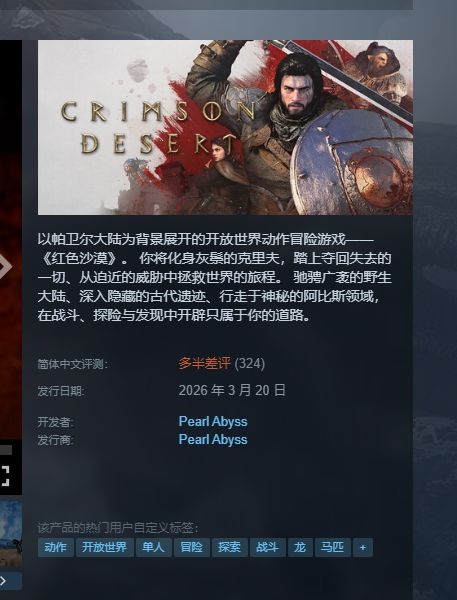Viewport: 457px width, 600px height.
Task: Select the highlight thumbnail below the video player
Action: [11, 534]
